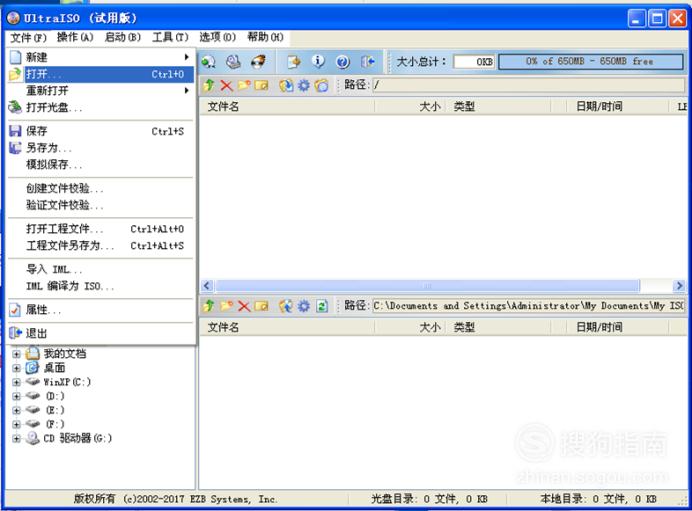Expand the (F:) drive node
Viewport: 692px width, 511px height.
[x=16, y=425]
